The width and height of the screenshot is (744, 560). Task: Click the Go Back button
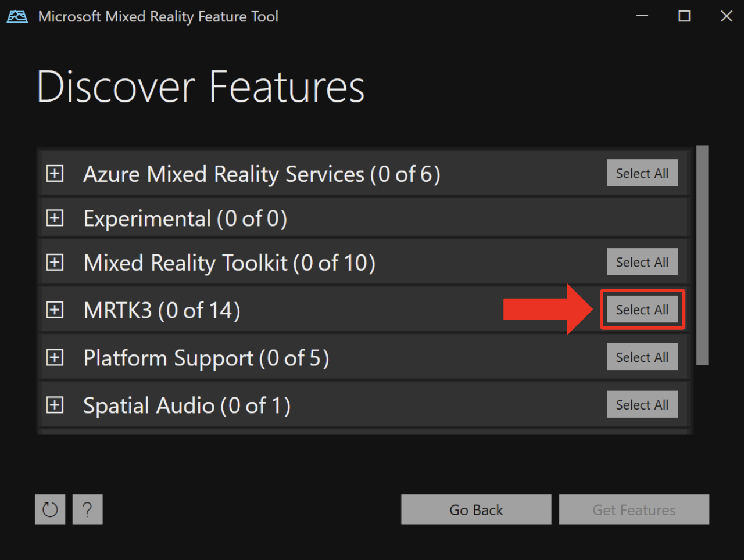pos(476,509)
